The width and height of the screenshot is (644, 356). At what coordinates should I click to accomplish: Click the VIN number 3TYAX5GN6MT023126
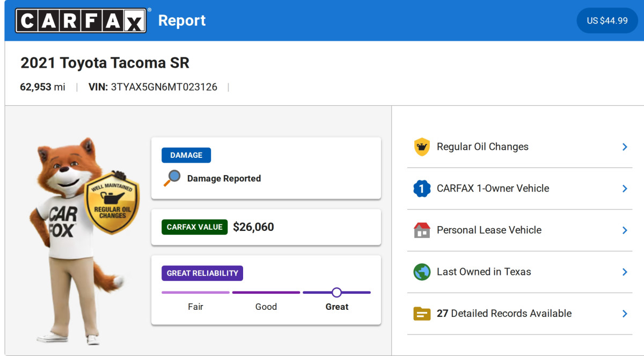(x=164, y=87)
